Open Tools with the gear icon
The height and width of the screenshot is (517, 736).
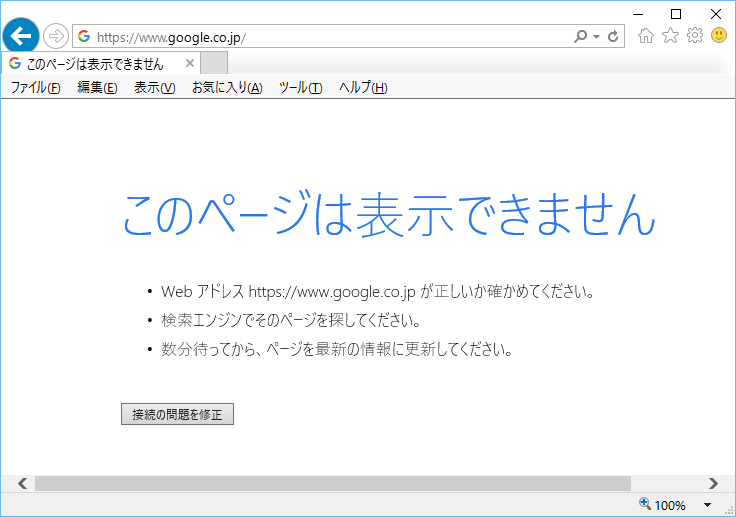click(x=695, y=36)
